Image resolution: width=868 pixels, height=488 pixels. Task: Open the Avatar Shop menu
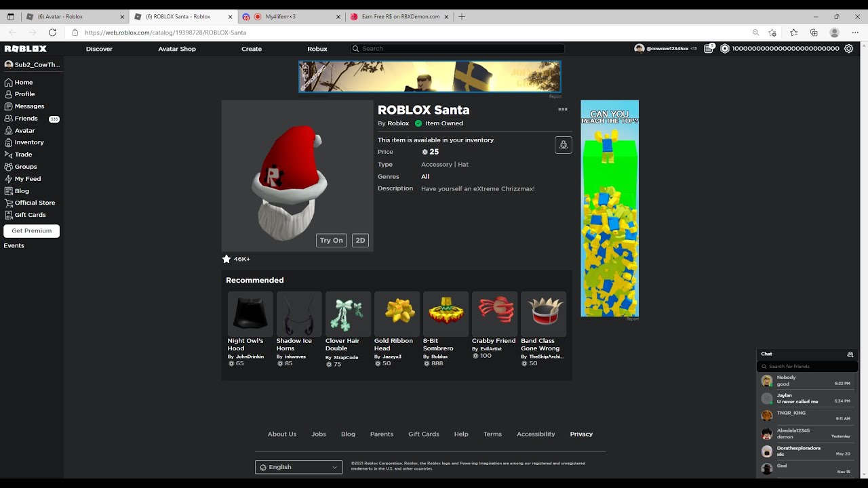tap(177, 49)
